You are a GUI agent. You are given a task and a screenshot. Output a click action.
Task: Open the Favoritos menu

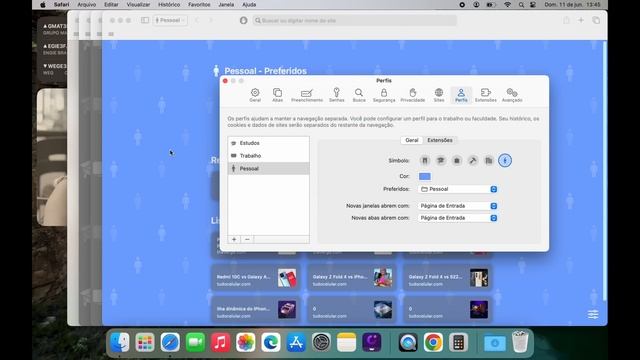click(199, 4)
